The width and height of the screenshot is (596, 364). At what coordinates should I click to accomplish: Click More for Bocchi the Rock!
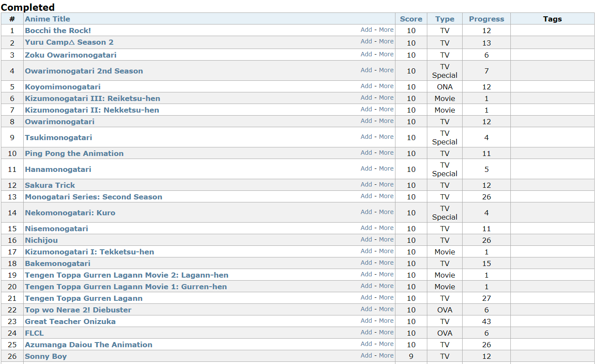386,30
